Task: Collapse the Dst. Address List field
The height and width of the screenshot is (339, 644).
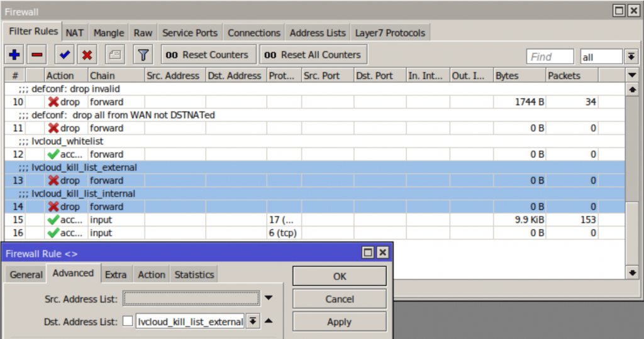Action: point(269,321)
